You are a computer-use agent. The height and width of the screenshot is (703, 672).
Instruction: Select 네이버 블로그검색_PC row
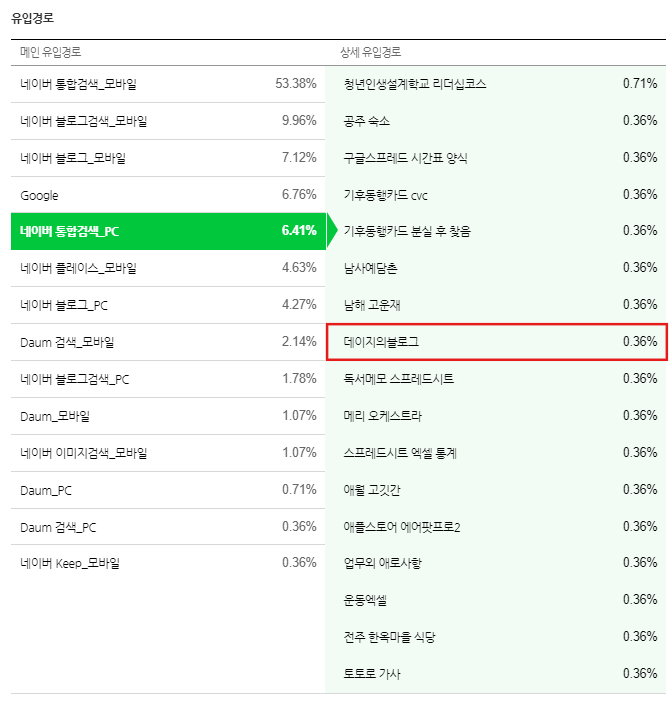tap(168, 379)
